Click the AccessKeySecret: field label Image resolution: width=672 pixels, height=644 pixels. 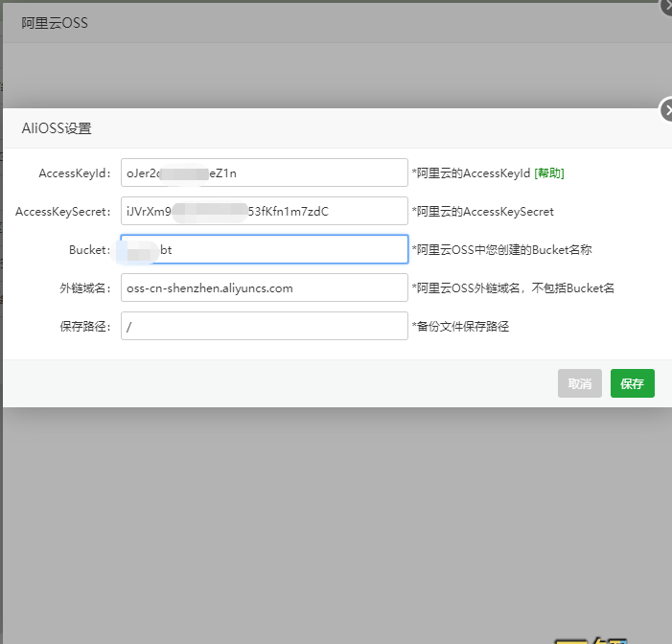[x=63, y=212]
